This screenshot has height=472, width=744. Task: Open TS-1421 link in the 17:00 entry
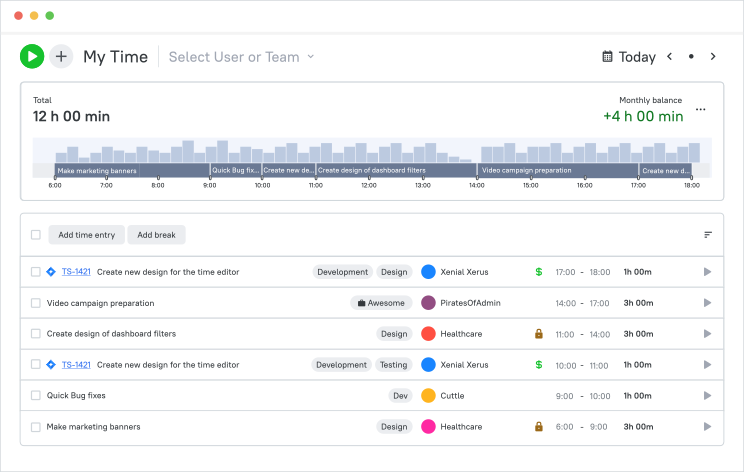pos(76,272)
